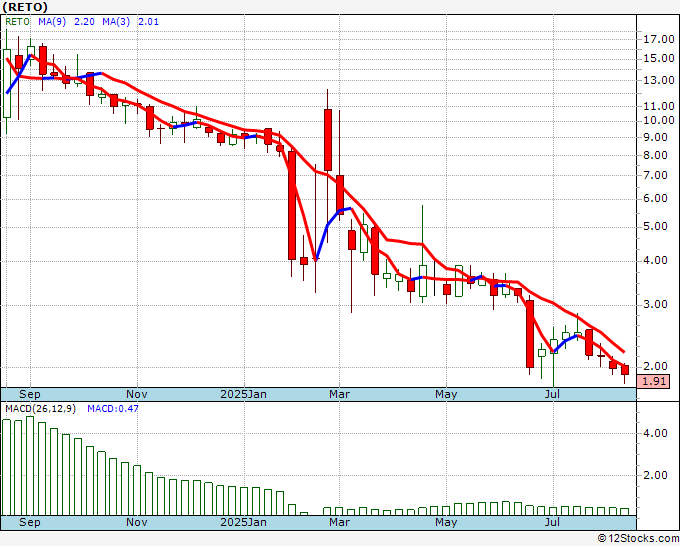
Task: Click the last red candle near 2.00
Action: 625,370
